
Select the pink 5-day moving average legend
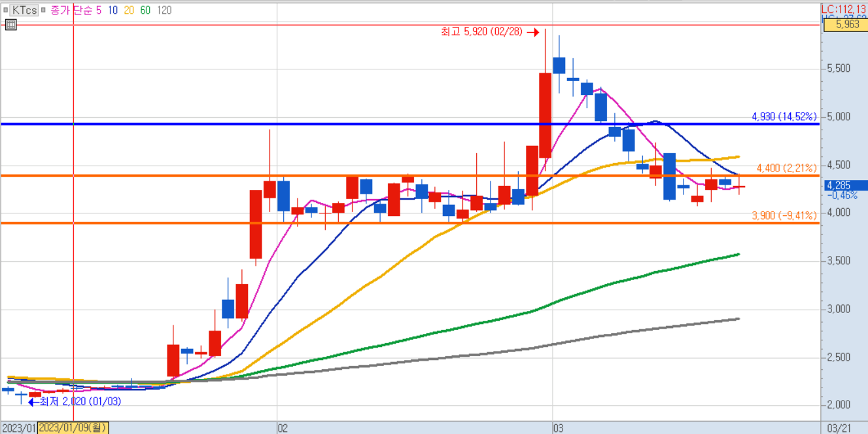pyautogui.click(x=99, y=10)
